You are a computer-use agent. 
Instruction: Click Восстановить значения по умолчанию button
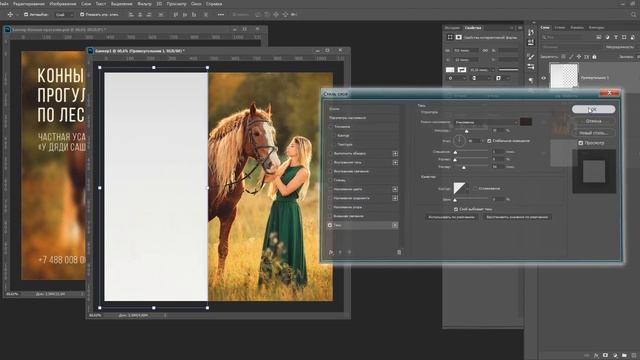(517, 217)
